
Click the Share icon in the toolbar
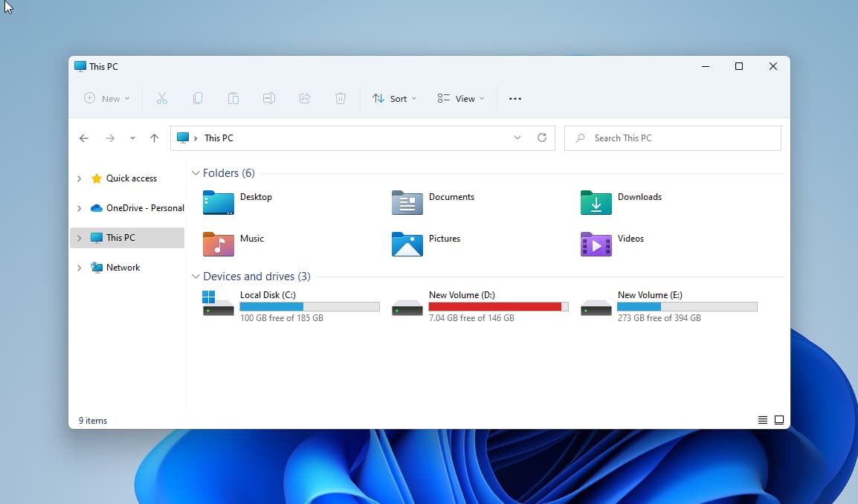point(305,97)
